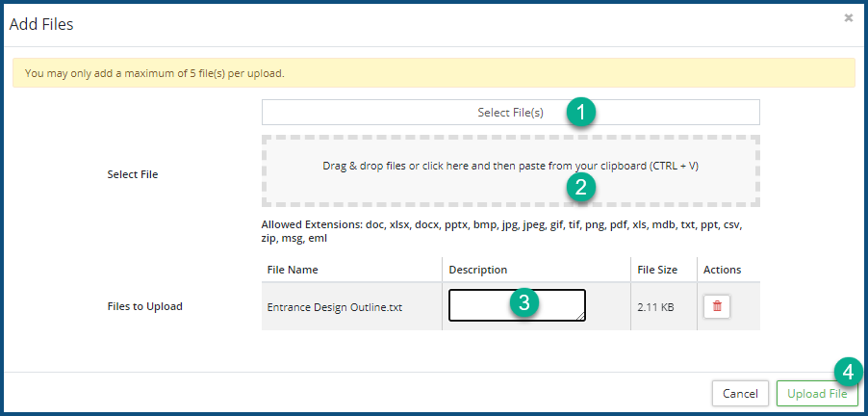Click the File Size column header
Viewport: 868px width, 416px height.
[659, 270]
